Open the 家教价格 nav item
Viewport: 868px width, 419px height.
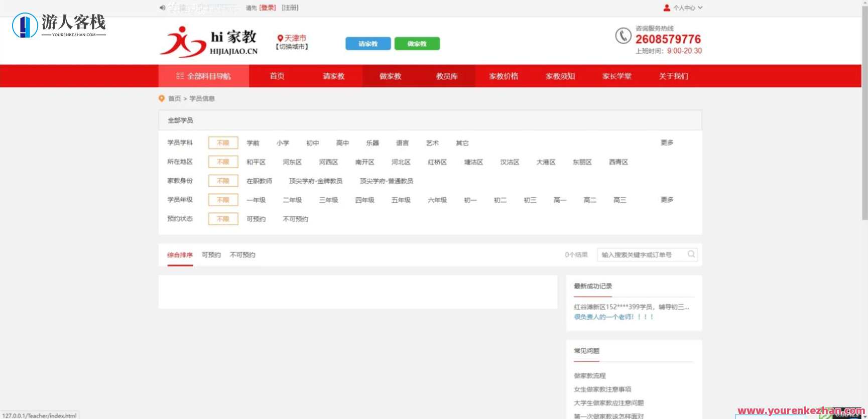[x=504, y=76]
